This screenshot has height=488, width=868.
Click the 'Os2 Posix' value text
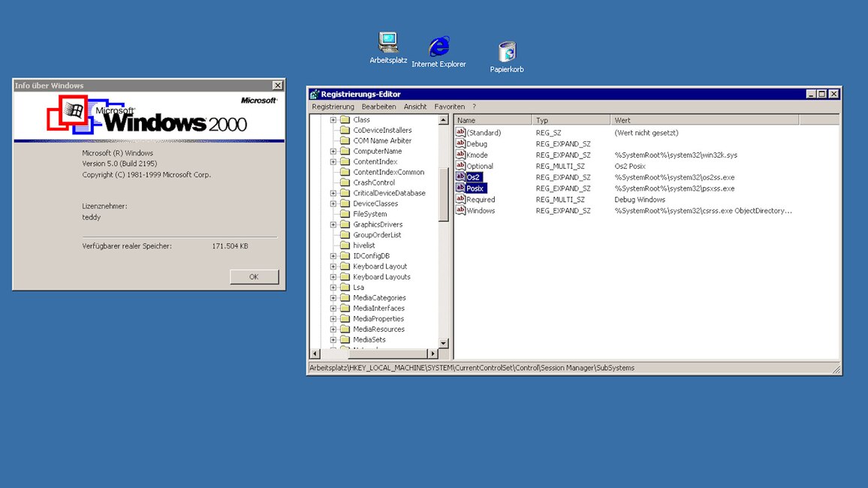click(x=630, y=166)
